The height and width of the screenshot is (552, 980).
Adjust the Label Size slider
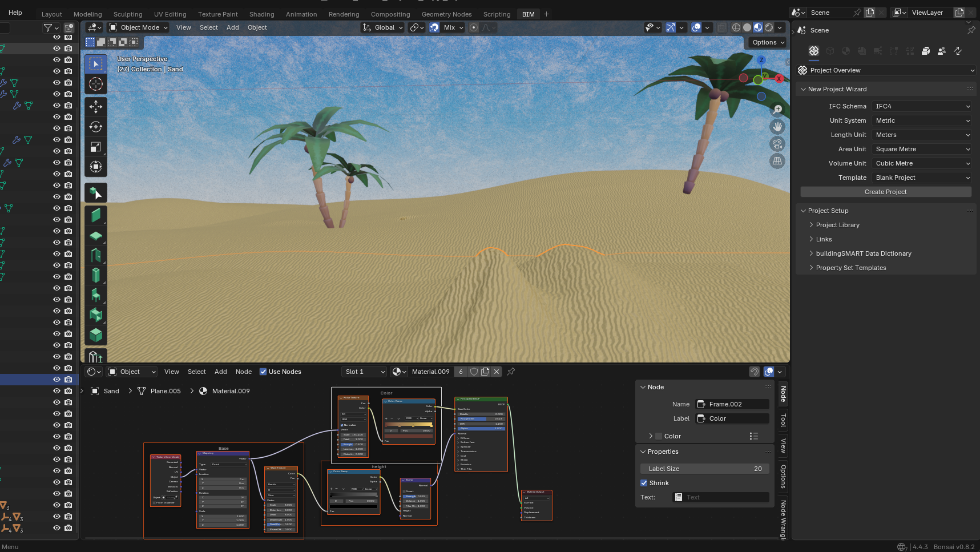[x=705, y=469]
